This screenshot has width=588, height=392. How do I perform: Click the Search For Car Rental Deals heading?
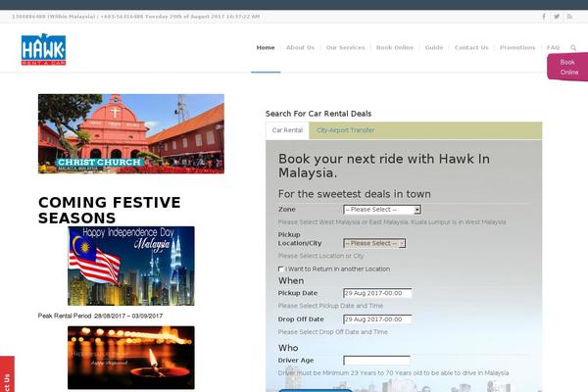click(x=318, y=114)
